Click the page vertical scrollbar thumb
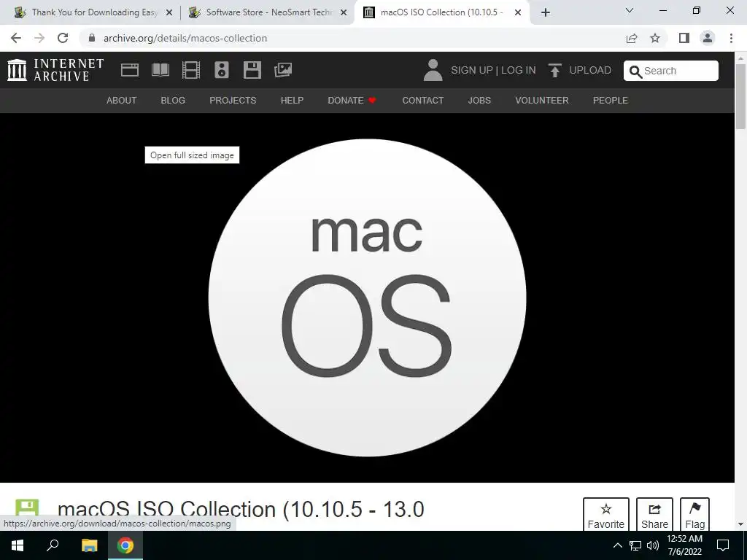This screenshot has height=560, width=747. point(740,96)
